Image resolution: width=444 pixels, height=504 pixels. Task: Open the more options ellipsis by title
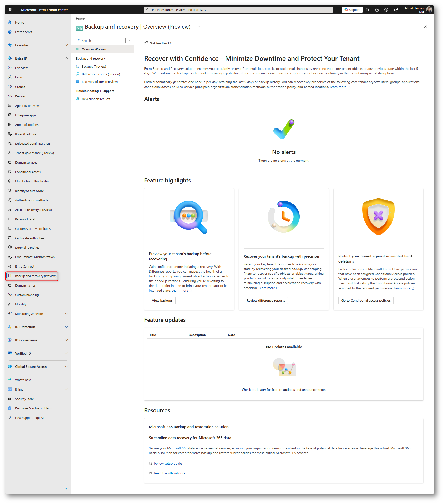pos(198,27)
